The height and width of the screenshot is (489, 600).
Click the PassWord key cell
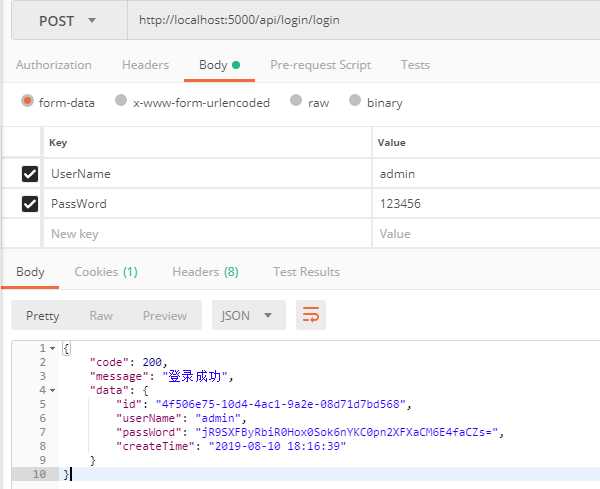(207, 204)
